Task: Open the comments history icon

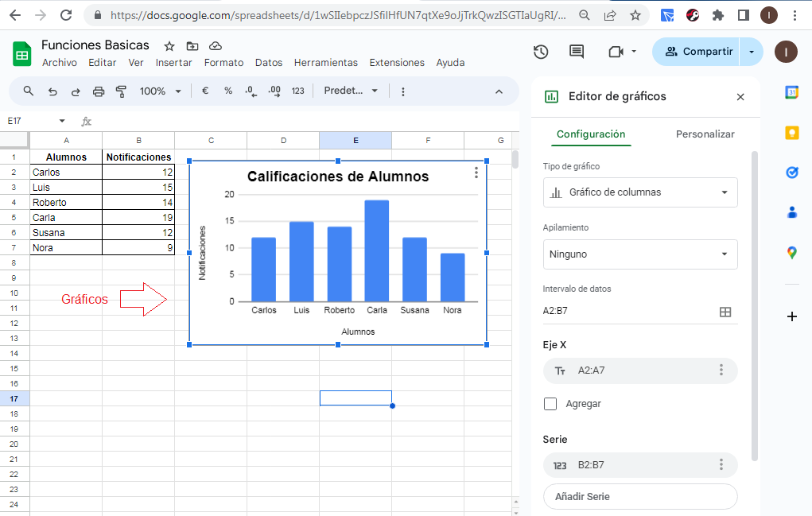Action: 577,52
